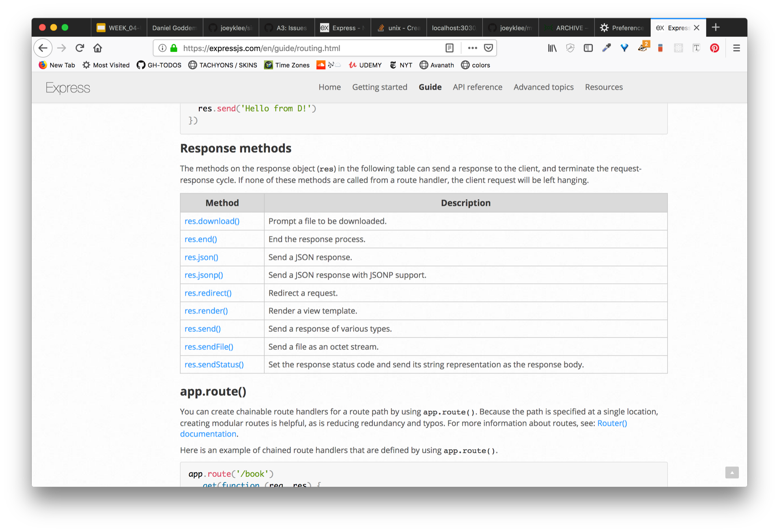The height and width of the screenshot is (532, 779).
Task: Open the Library icon in toolbar
Action: pos(552,48)
